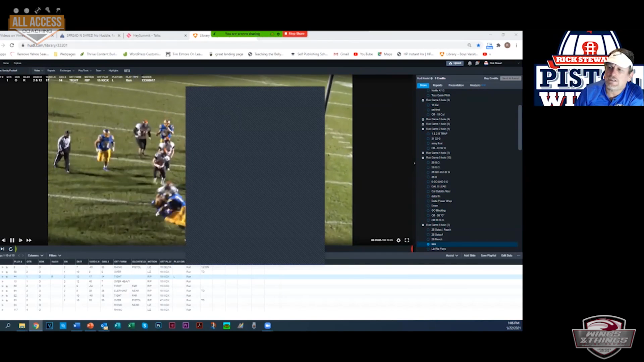Select the GO Blocking radio option

pyautogui.click(x=428, y=210)
